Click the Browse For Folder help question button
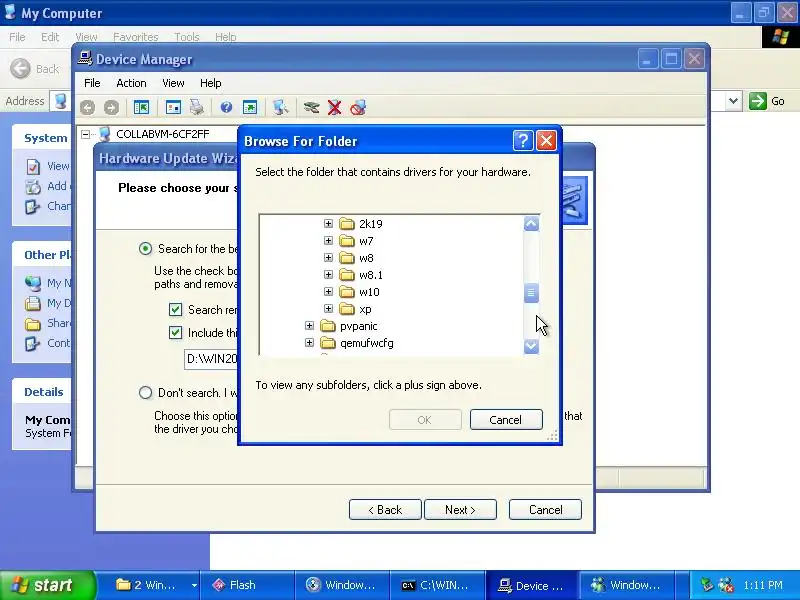The width and height of the screenshot is (800, 600). 523,140
